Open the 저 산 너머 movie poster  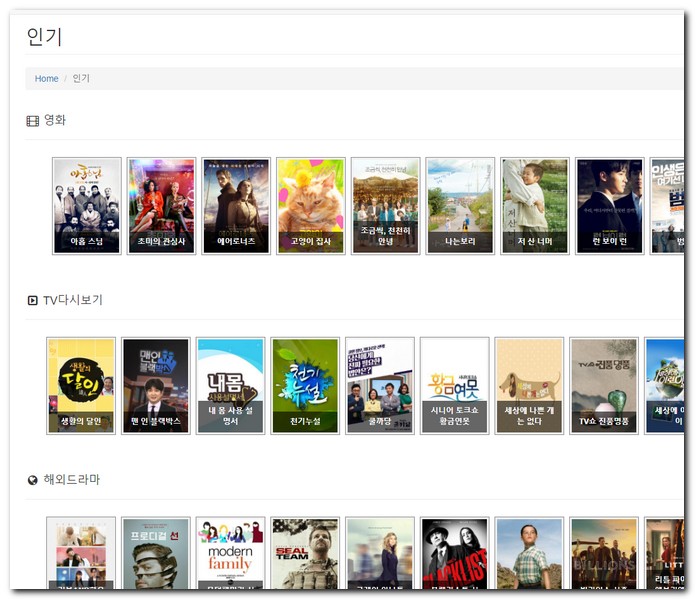click(x=535, y=206)
